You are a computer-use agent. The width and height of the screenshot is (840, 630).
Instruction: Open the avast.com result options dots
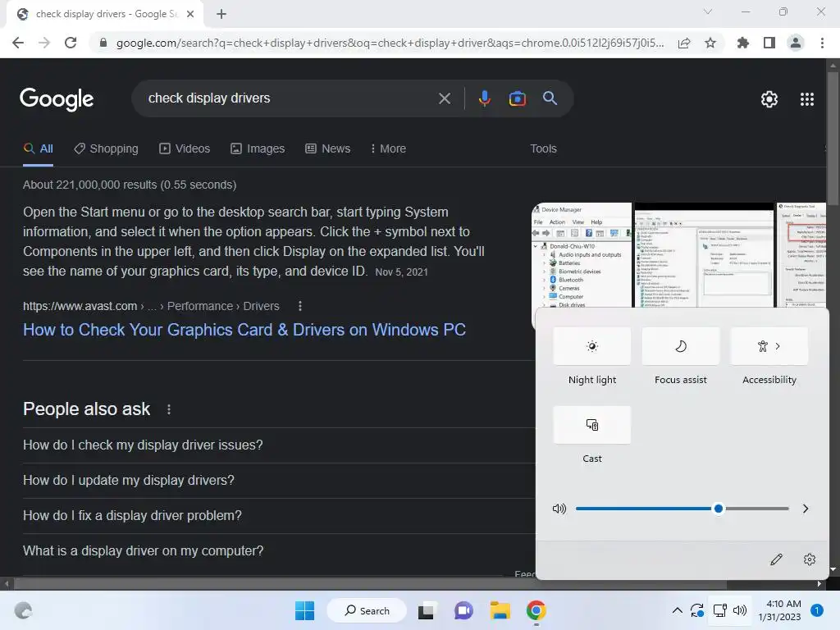[x=300, y=306]
